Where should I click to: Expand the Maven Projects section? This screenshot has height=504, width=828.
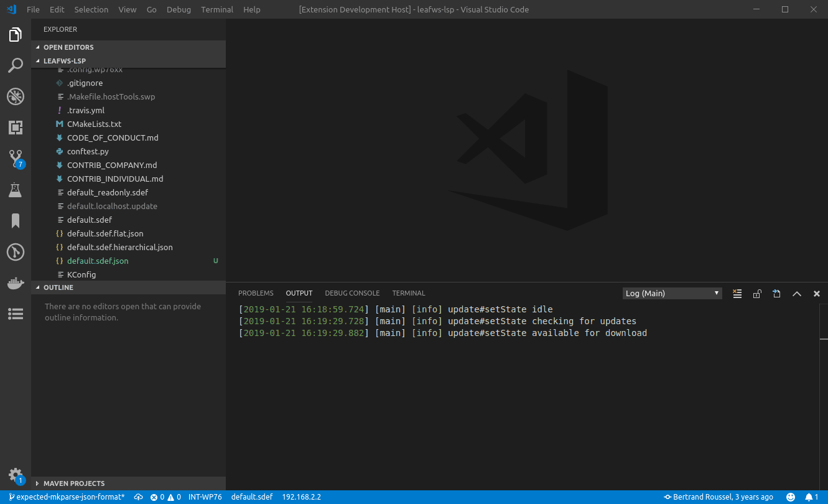128,483
